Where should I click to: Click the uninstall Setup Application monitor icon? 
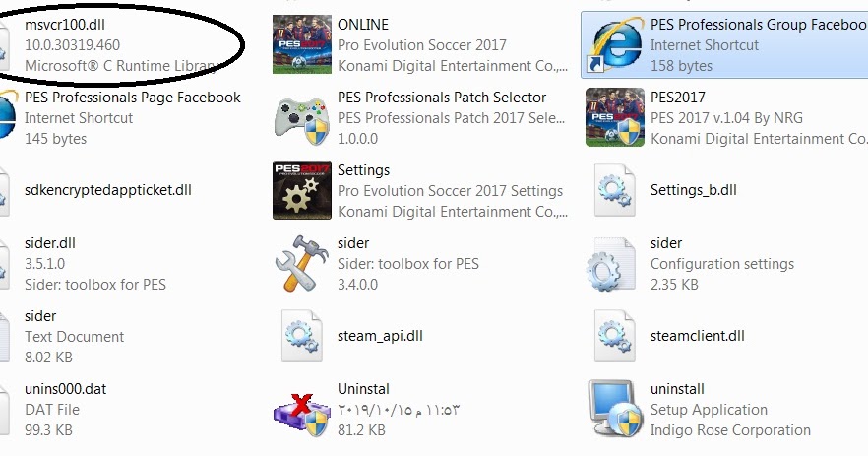pyautogui.click(x=614, y=409)
